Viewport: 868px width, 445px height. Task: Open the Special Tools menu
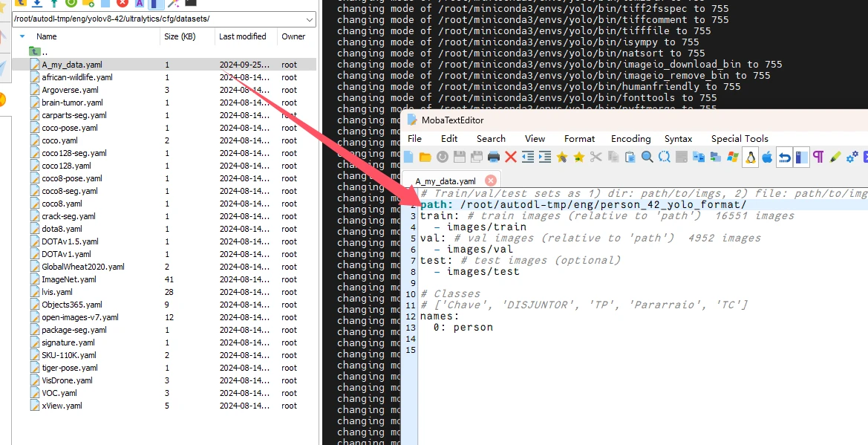740,138
